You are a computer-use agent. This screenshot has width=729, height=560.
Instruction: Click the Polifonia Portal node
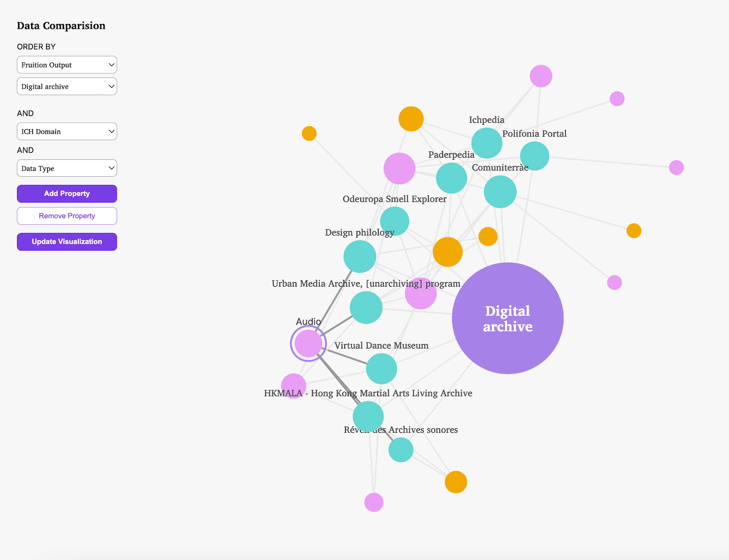[x=534, y=156]
